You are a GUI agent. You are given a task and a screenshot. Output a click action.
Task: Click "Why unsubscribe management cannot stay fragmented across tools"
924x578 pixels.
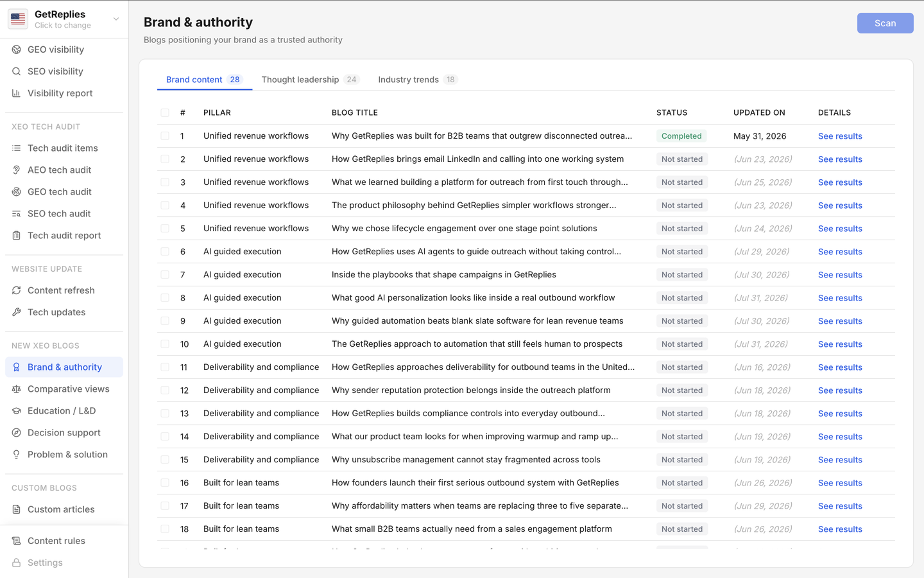coord(466,460)
